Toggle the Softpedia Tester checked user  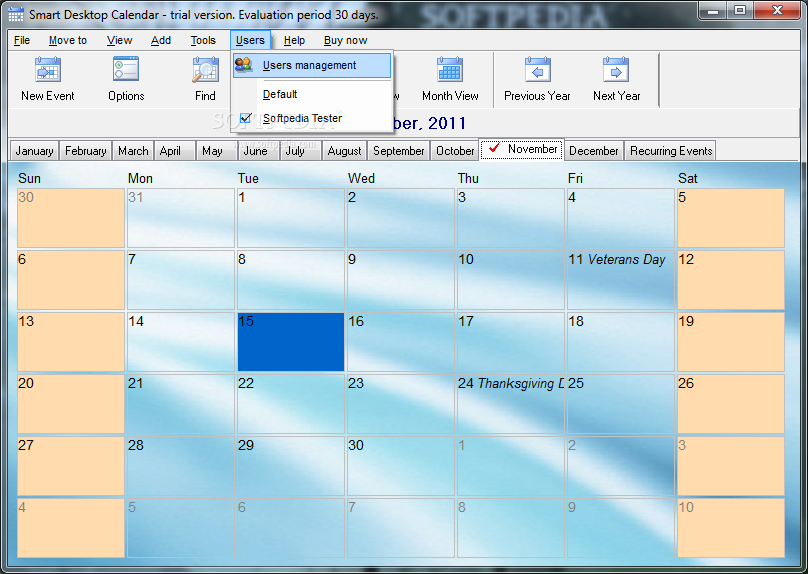pyautogui.click(x=312, y=119)
